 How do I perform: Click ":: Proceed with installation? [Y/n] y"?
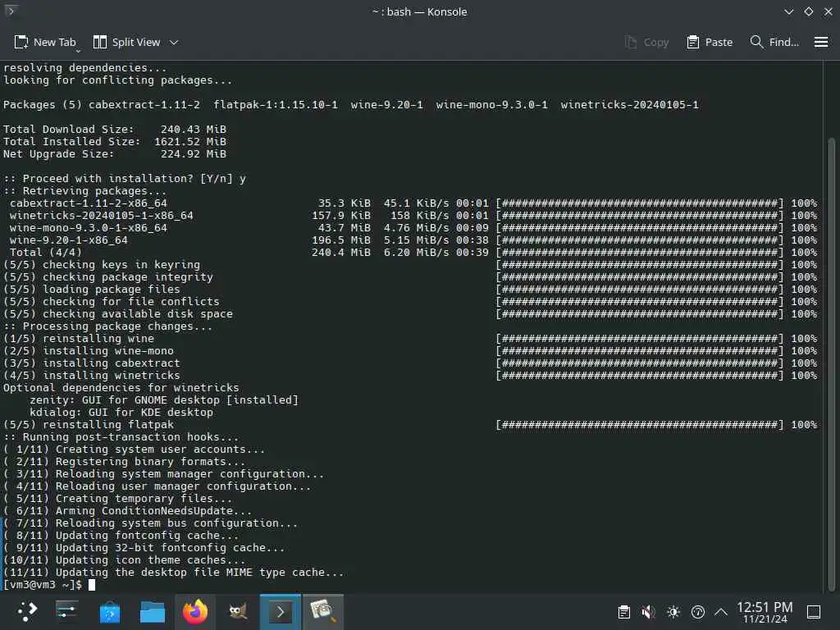pyautogui.click(x=125, y=178)
